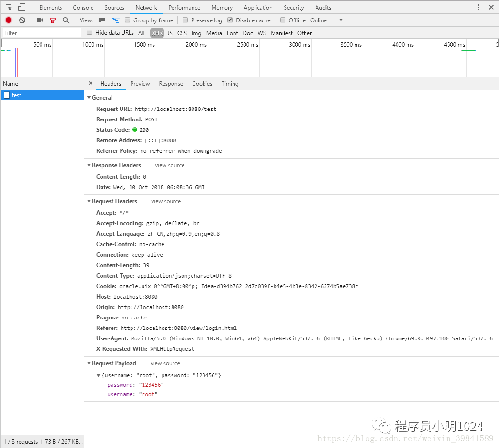Viewport: 499px width, 448px height.
Task: Enable Preserve log checkbox
Action: pyautogui.click(x=185, y=20)
